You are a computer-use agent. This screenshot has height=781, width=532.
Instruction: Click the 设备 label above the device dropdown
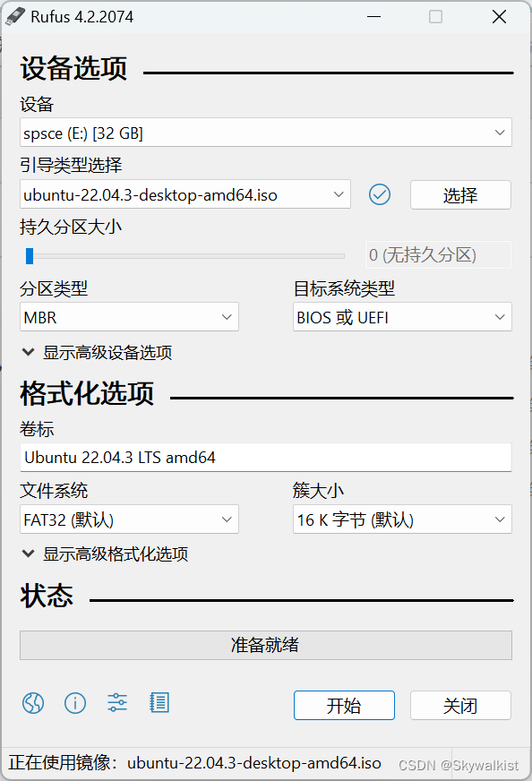coord(37,105)
